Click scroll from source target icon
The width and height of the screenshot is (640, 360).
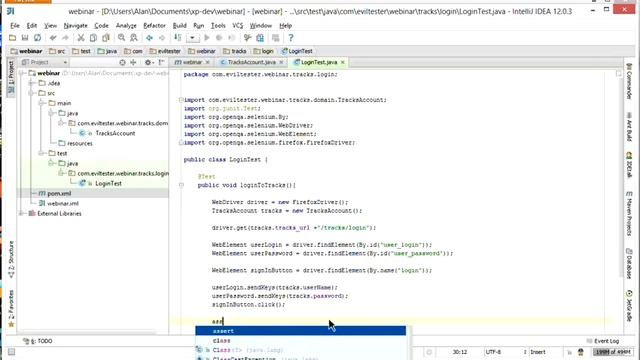[122, 62]
